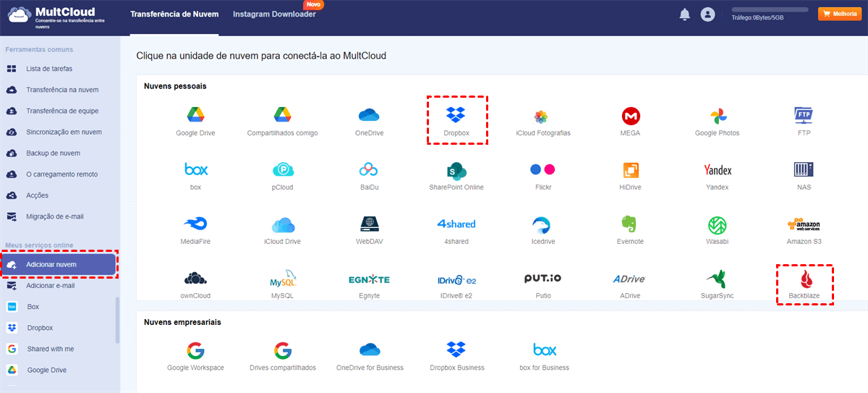Add iCloud Fotografias cloud
Image resolution: width=868 pixels, height=393 pixels.
[x=543, y=122]
